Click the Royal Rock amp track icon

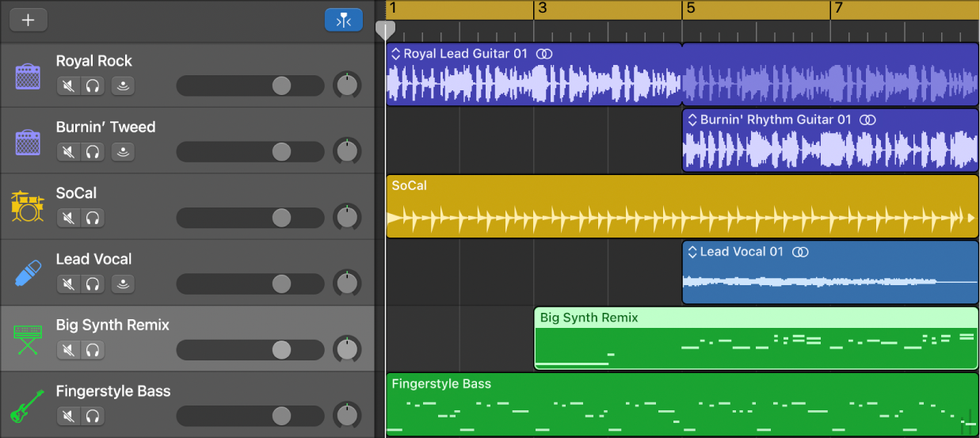pos(28,77)
